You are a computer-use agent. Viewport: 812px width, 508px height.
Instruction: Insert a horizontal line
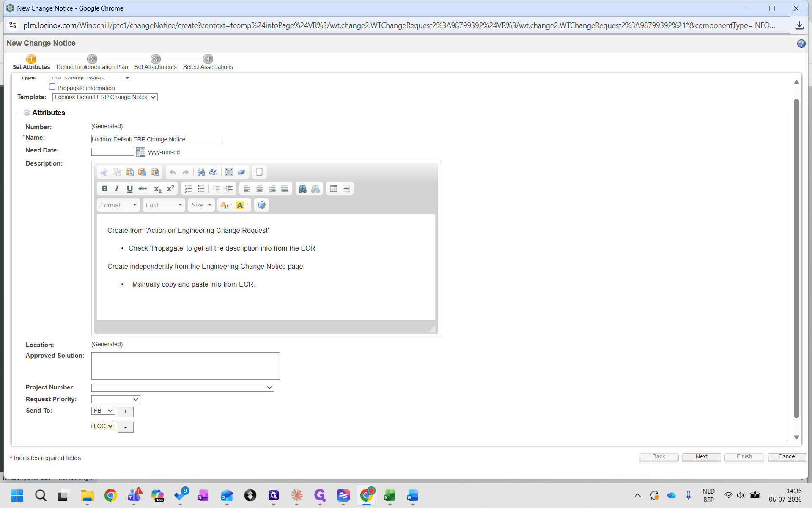point(346,189)
